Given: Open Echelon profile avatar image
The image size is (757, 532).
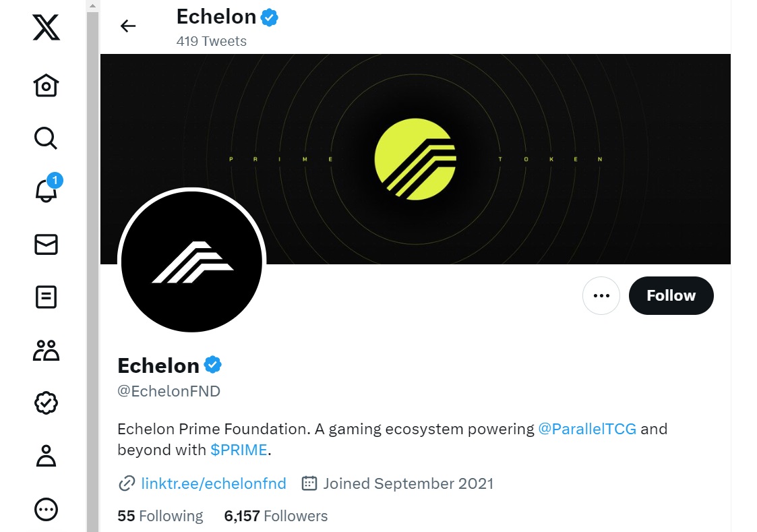Looking at the screenshot, I should (x=191, y=261).
